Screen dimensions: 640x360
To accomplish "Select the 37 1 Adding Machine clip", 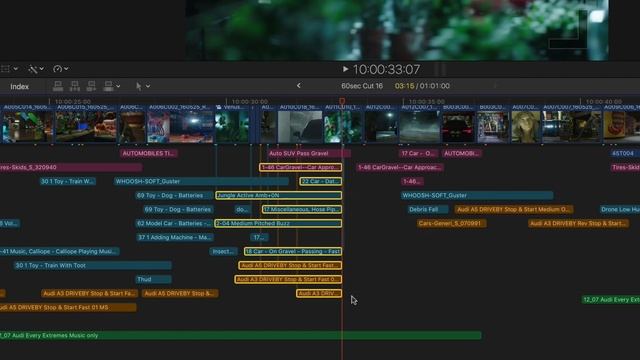I will [174, 237].
